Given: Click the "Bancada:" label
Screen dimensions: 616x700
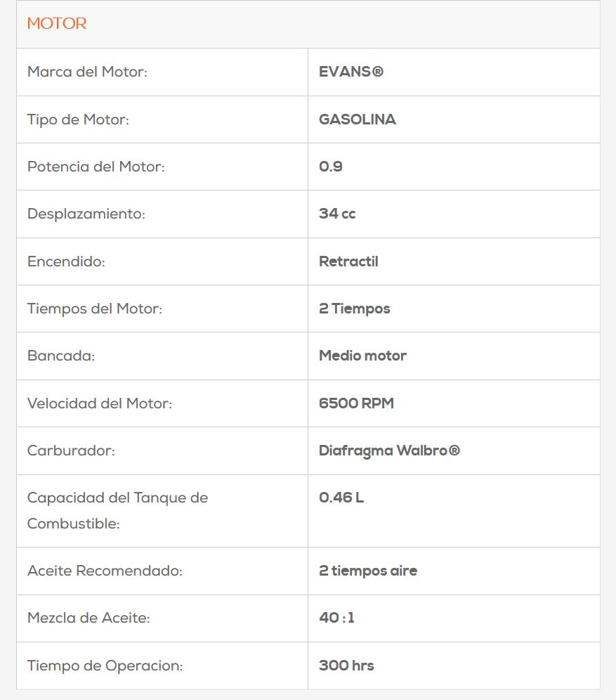Looking at the screenshot, I should 61,356.
